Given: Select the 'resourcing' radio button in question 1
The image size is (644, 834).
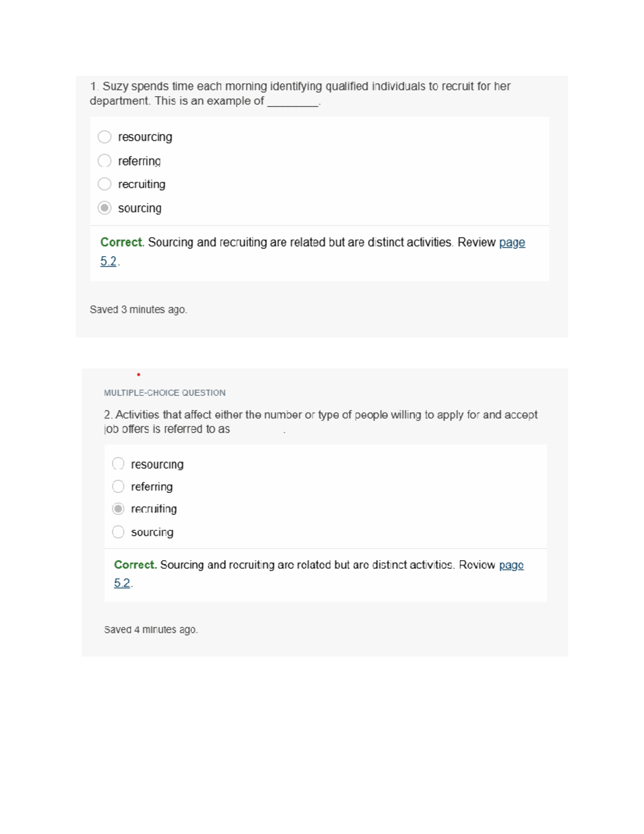Looking at the screenshot, I should pos(105,137).
